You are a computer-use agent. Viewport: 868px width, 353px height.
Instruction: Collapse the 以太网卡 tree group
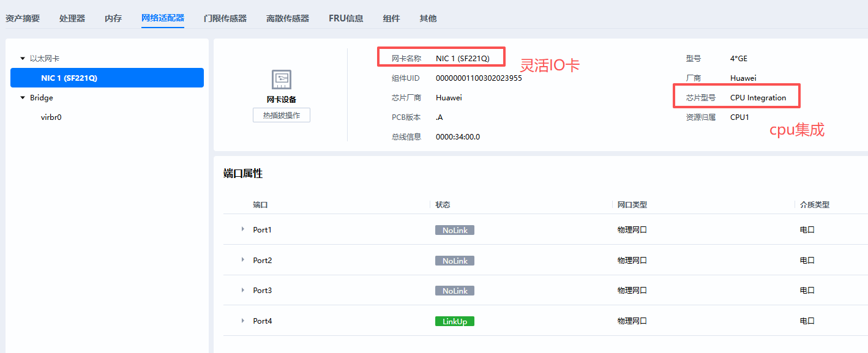[x=23, y=59]
